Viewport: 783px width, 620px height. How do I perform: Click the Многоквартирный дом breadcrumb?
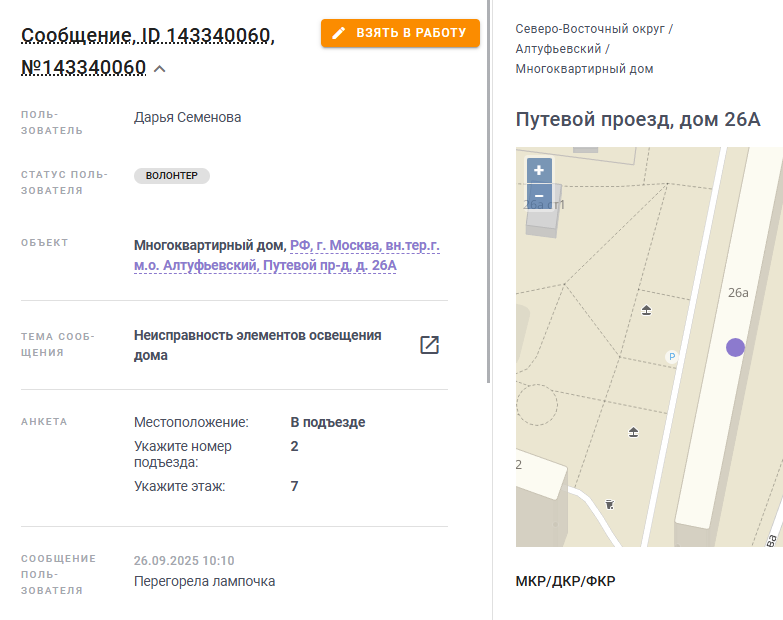click(584, 69)
